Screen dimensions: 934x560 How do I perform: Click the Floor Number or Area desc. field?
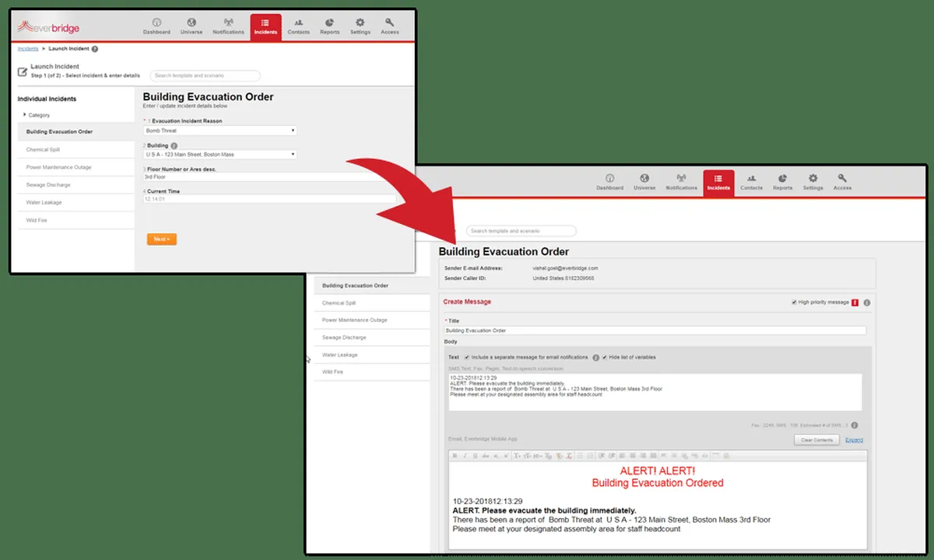269,177
